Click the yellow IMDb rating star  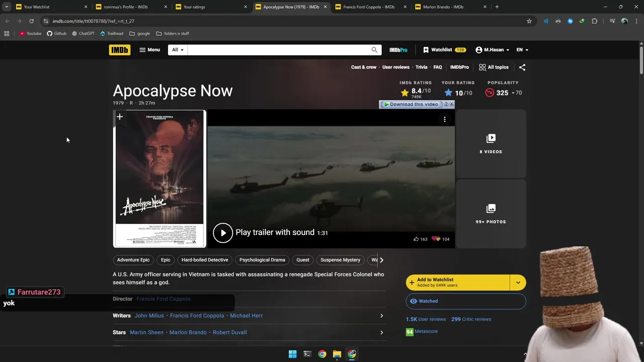pyautogui.click(x=405, y=93)
